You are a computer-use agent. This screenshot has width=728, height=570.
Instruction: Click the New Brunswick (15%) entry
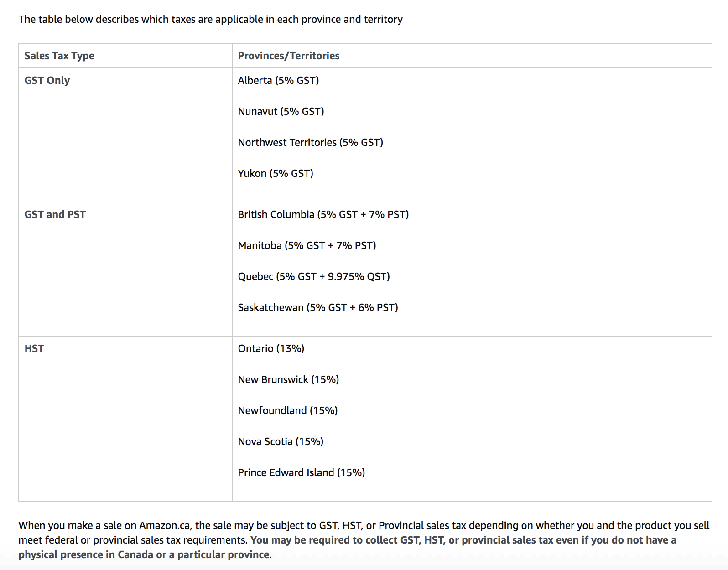(x=288, y=379)
